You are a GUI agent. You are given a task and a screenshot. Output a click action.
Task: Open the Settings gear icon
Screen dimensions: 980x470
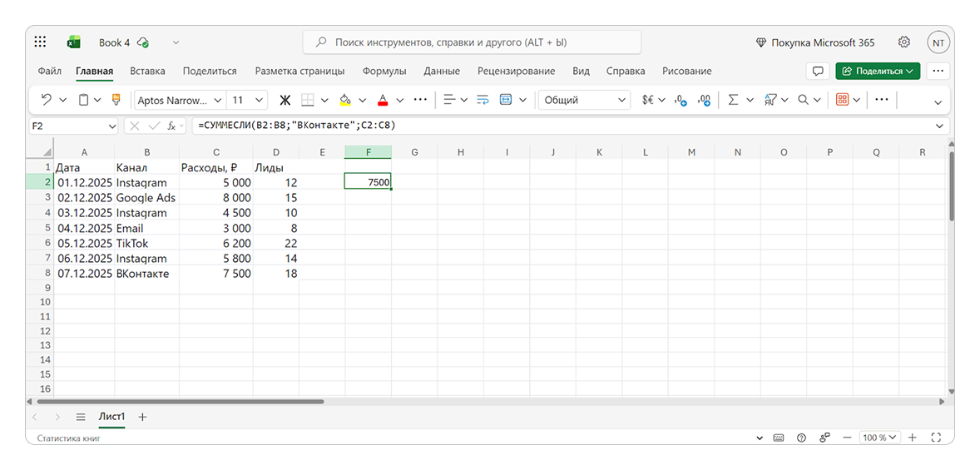pyautogui.click(x=903, y=42)
